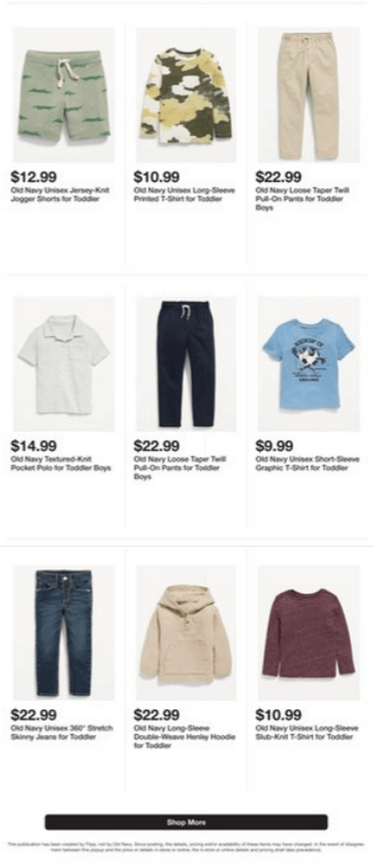Screen dimensions: 374x868
Task: Open Double-Weave Henley Hoodie product title
Action: (x=184, y=737)
